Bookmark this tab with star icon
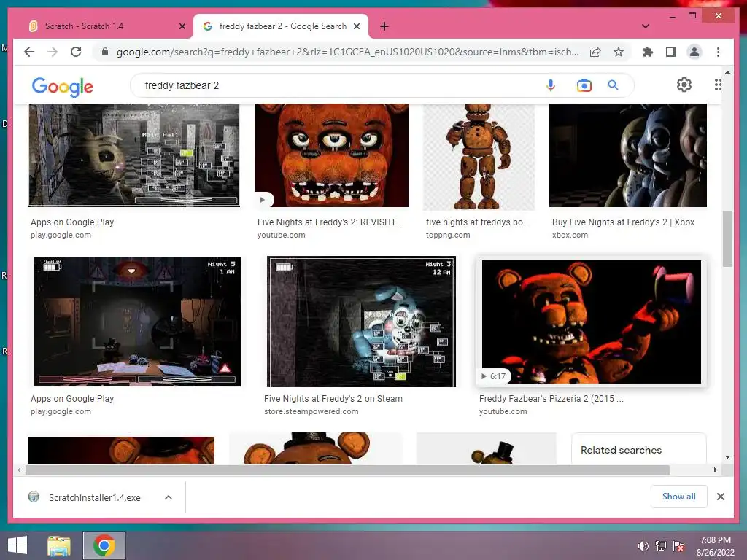This screenshot has width=747, height=560. coord(619,52)
